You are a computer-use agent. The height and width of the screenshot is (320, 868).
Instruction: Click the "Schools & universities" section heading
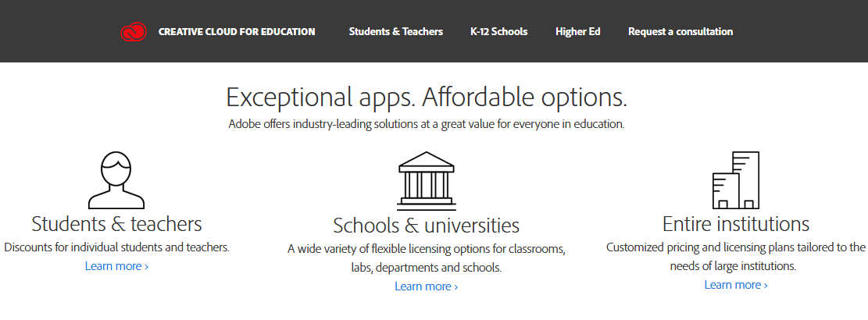click(x=426, y=226)
